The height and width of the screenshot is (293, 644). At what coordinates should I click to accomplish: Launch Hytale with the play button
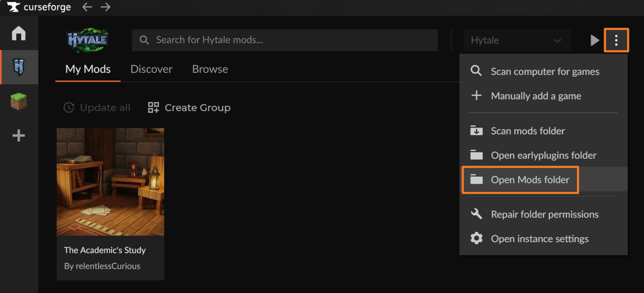594,40
